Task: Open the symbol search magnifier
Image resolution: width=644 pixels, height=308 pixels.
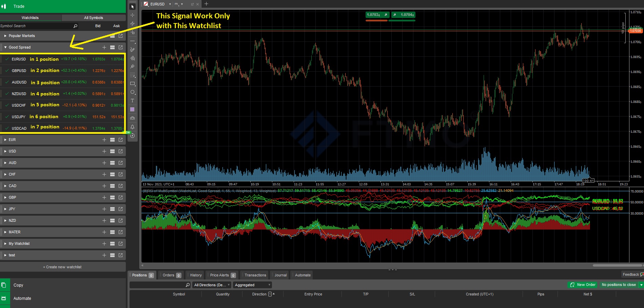Action: tap(75, 26)
